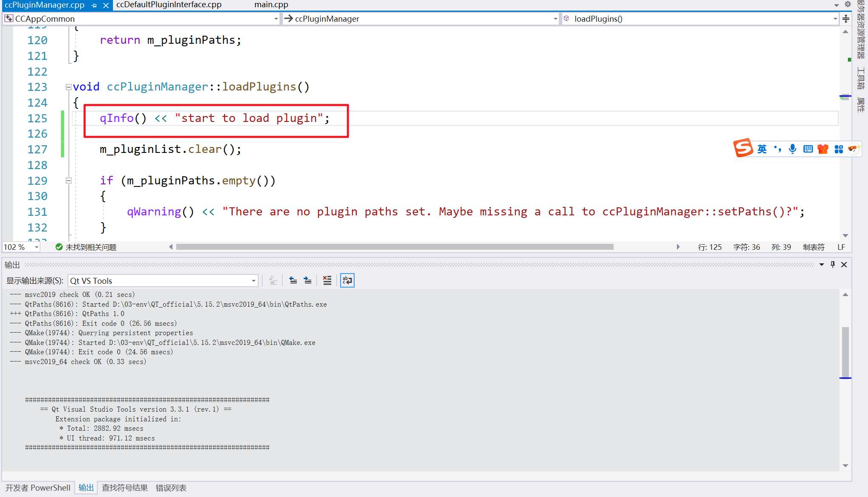Click the qInfo() call on line 125
This screenshot has width=868, height=497.
tap(124, 118)
